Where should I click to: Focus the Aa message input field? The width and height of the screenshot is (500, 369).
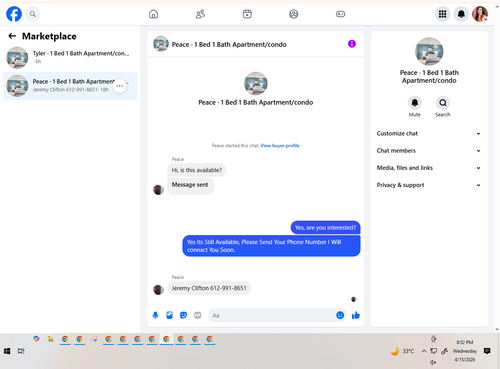272,315
